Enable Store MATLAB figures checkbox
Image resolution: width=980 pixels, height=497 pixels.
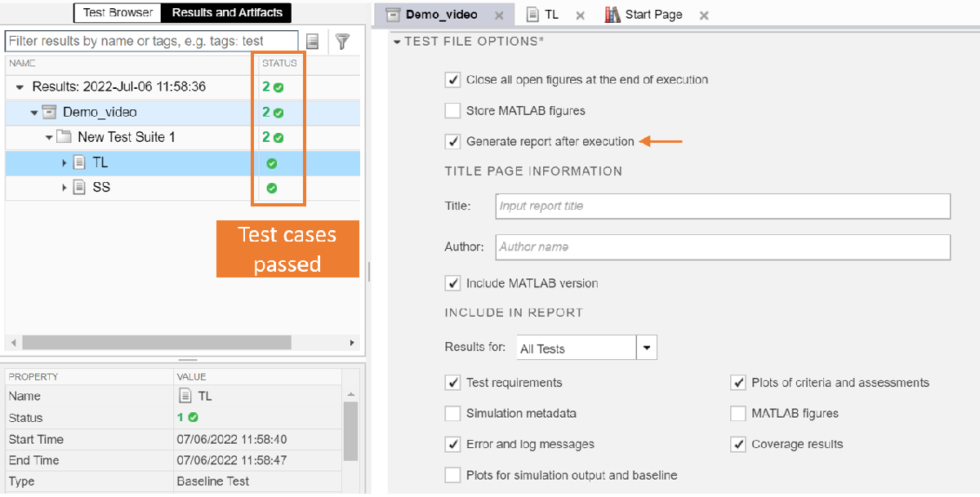452,110
